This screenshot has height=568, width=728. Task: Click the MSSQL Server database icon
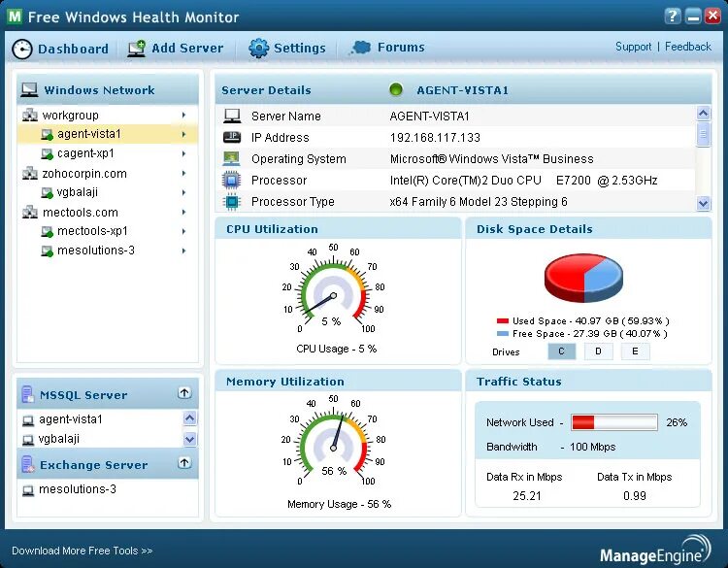27,394
